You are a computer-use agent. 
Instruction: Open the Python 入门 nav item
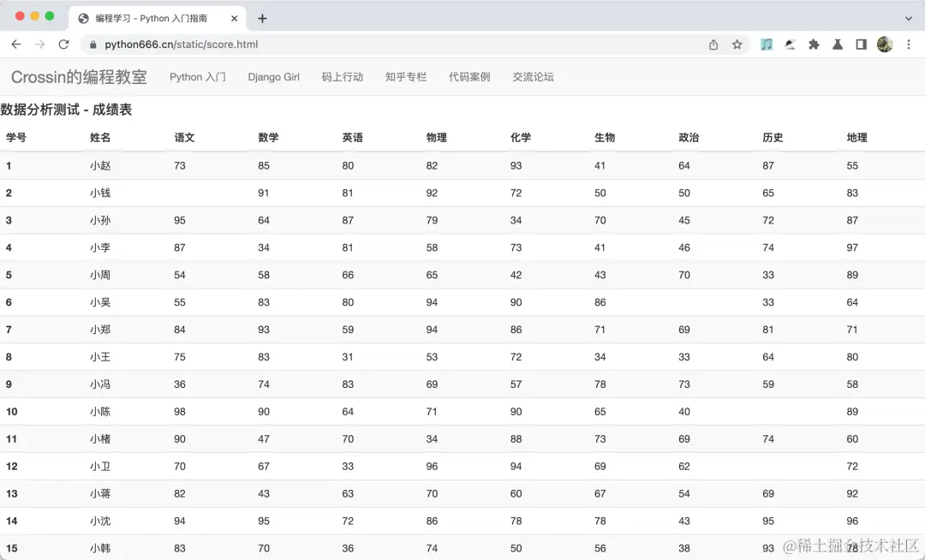point(198,76)
